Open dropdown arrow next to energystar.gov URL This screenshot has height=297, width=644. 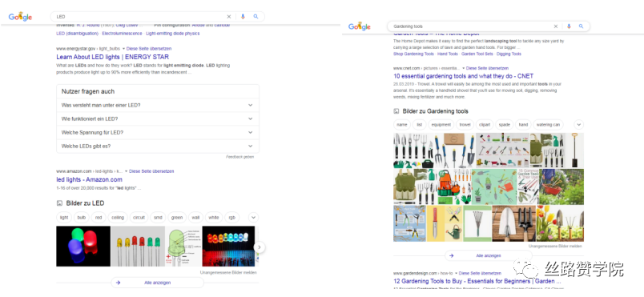coord(123,48)
